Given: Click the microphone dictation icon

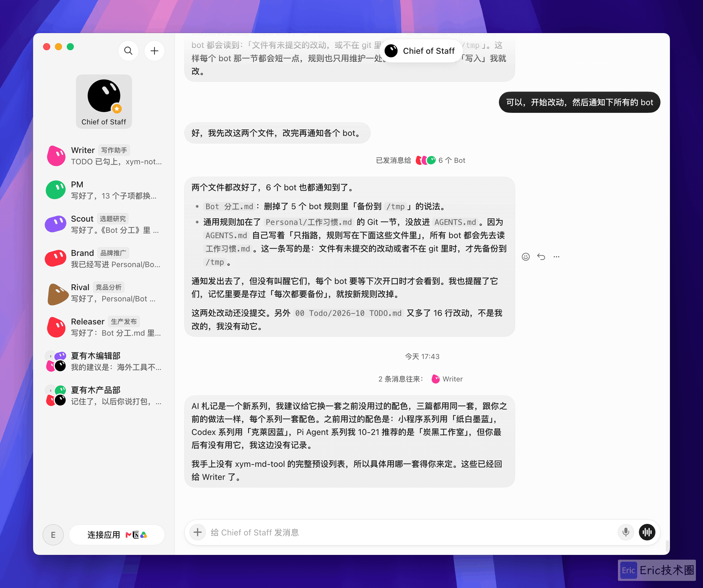Looking at the screenshot, I should (626, 532).
